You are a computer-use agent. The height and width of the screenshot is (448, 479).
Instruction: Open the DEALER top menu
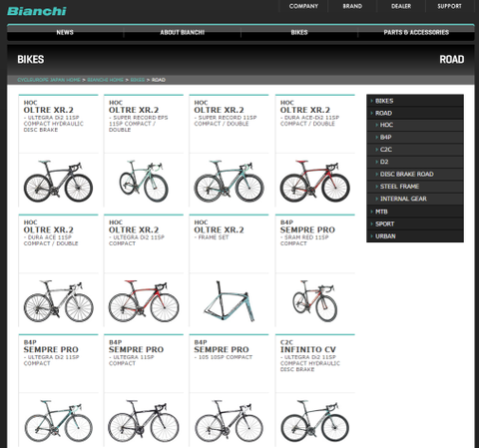click(x=401, y=6)
